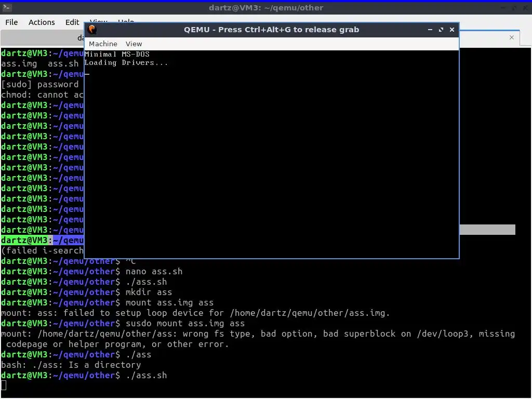Click 'Loading Drivers...' line in QEMU
Image resolution: width=532 pixels, height=399 pixels.
pos(126,62)
